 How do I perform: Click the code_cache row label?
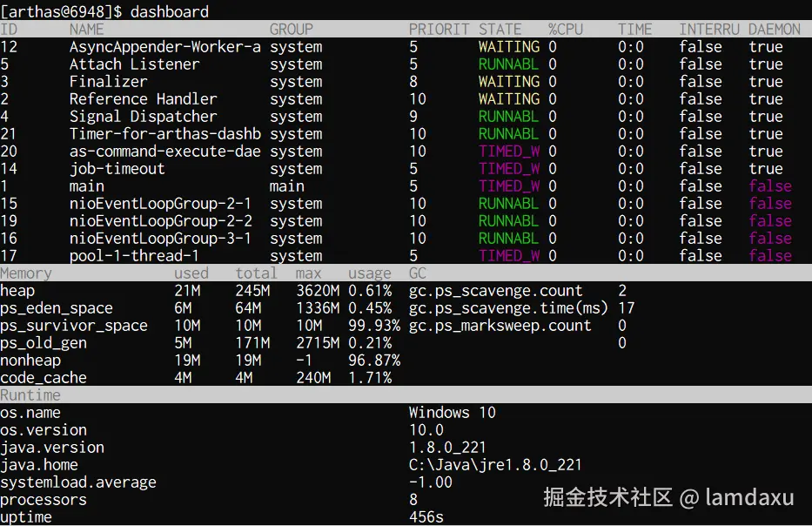[44, 378]
